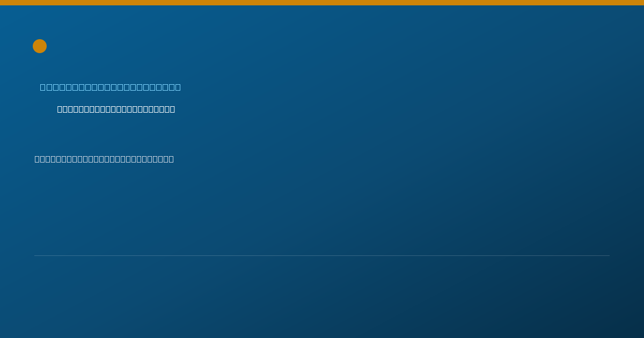The width and height of the screenshot is (644, 338).
Task: Click the last character of the lower paragraph line
Action: [171, 159]
